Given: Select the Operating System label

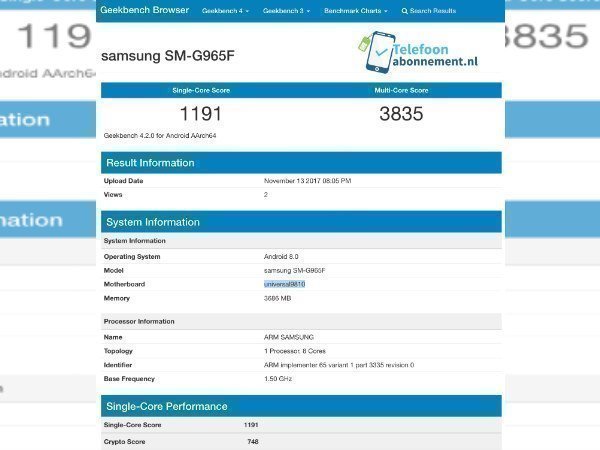Looking at the screenshot, I should point(132,257).
